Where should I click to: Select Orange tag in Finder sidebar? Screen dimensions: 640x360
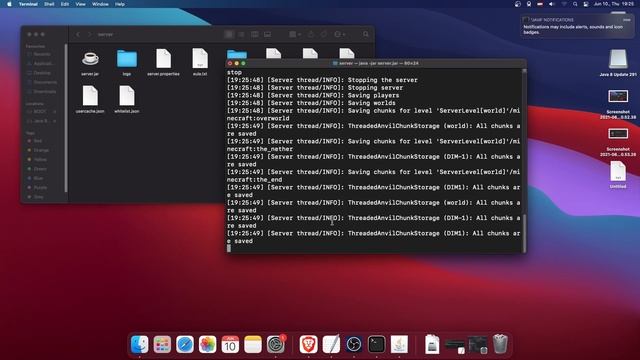click(x=38, y=150)
